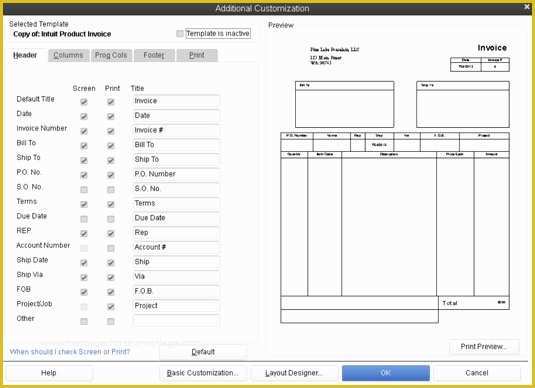Viewport: 535px width, 388px height.
Task: Toggle FOB Screen checkbox
Action: coord(84,292)
